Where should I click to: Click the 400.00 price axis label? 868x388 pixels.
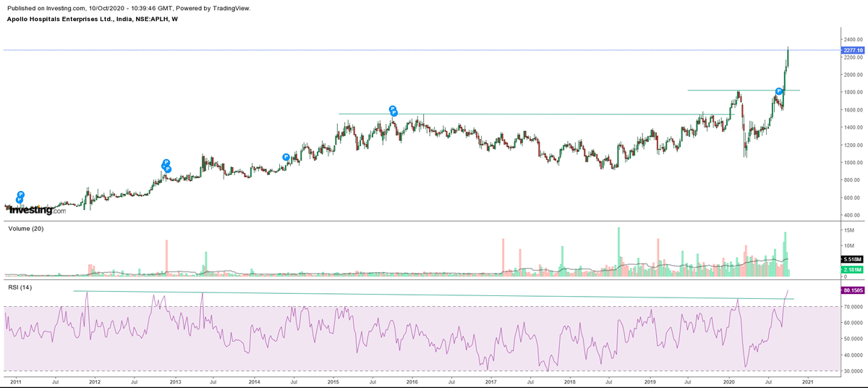point(854,216)
